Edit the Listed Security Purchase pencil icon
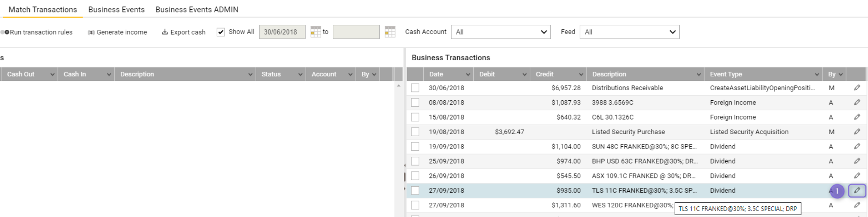This screenshot has width=868, height=217. point(857,132)
